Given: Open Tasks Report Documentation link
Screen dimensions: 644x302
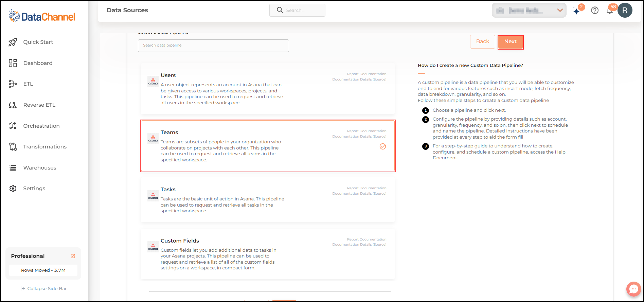Looking at the screenshot, I should 366,188.
